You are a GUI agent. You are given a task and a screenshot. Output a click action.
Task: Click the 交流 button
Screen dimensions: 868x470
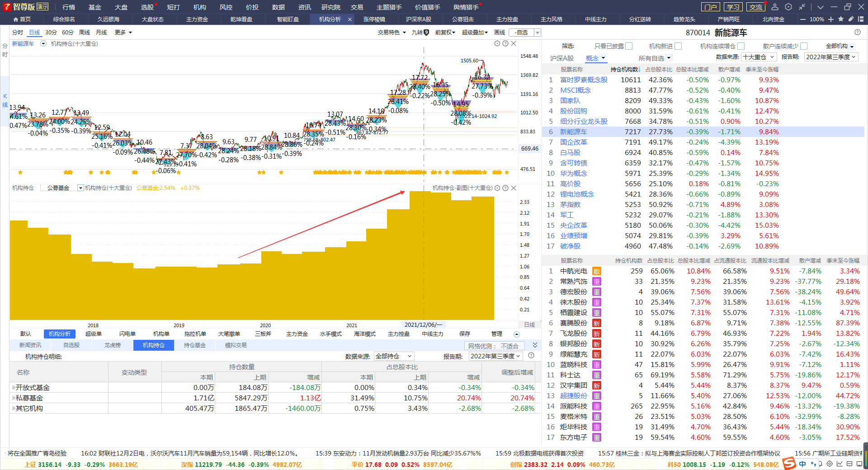[755, 7]
